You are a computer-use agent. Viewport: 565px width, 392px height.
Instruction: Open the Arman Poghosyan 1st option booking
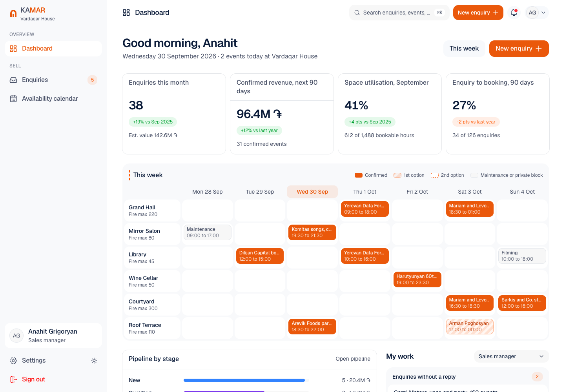(470, 327)
